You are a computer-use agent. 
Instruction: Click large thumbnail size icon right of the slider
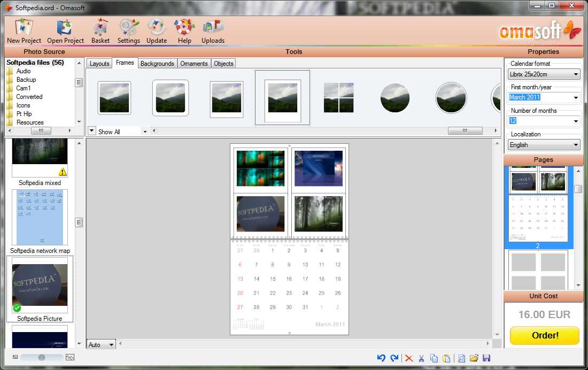[x=70, y=357]
